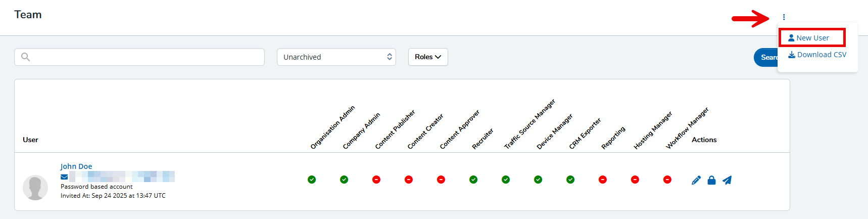Click John Doe's avatar picture
This screenshot has height=219, width=868.
pyautogui.click(x=35, y=188)
